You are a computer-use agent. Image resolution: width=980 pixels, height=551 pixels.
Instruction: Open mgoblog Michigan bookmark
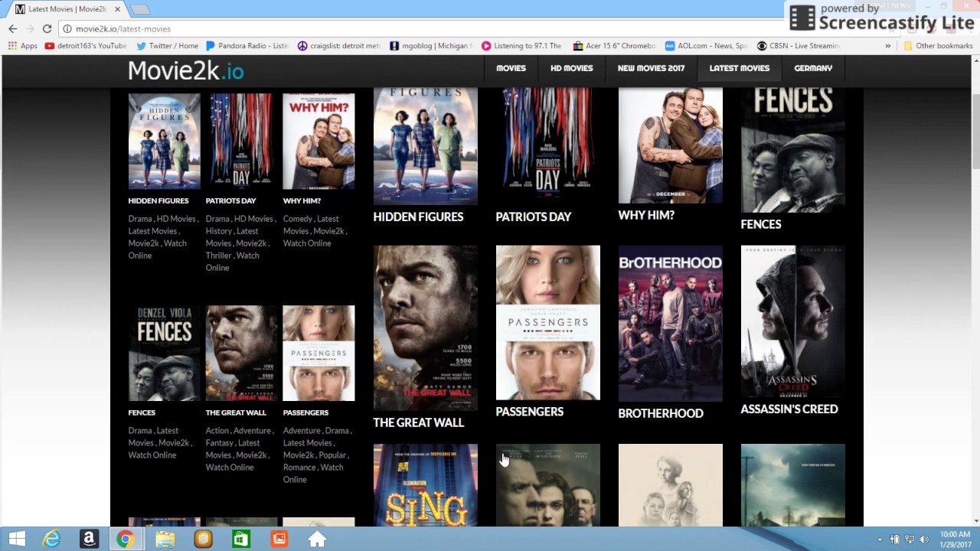point(431,46)
